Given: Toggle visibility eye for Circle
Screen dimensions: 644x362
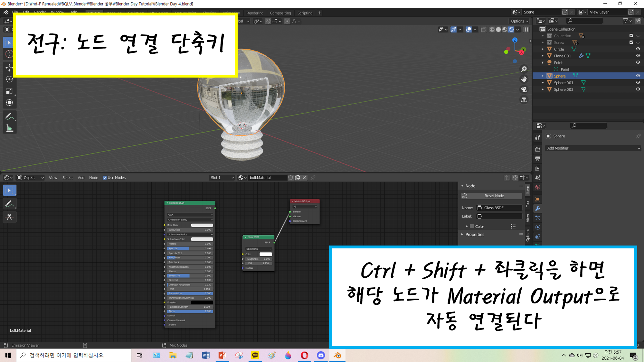Looking at the screenshot, I should 638,49.
